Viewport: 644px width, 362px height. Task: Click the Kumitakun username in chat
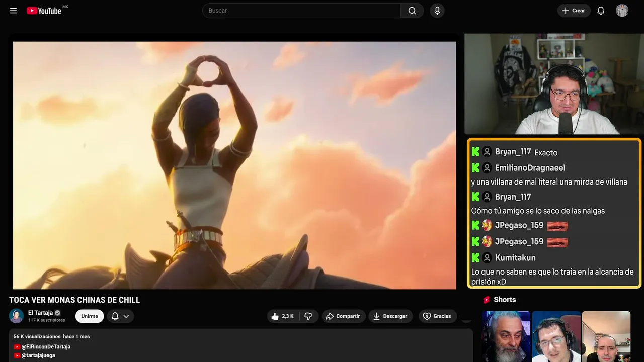pyautogui.click(x=515, y=258)
